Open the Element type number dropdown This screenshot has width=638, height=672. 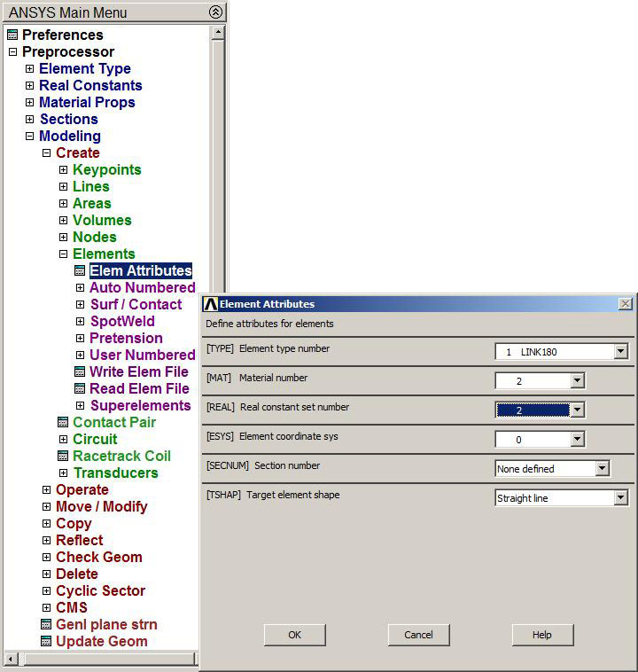pos(620,352)
